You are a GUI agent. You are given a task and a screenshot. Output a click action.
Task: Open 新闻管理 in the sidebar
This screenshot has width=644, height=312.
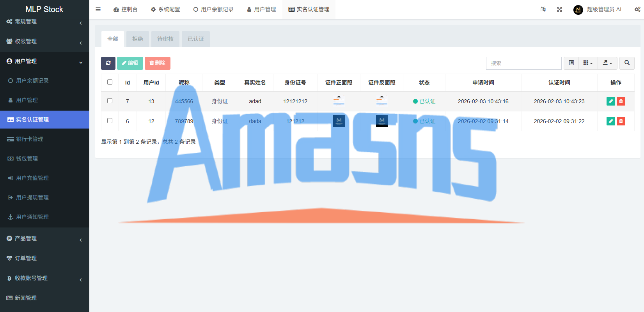tap(44, 298)
